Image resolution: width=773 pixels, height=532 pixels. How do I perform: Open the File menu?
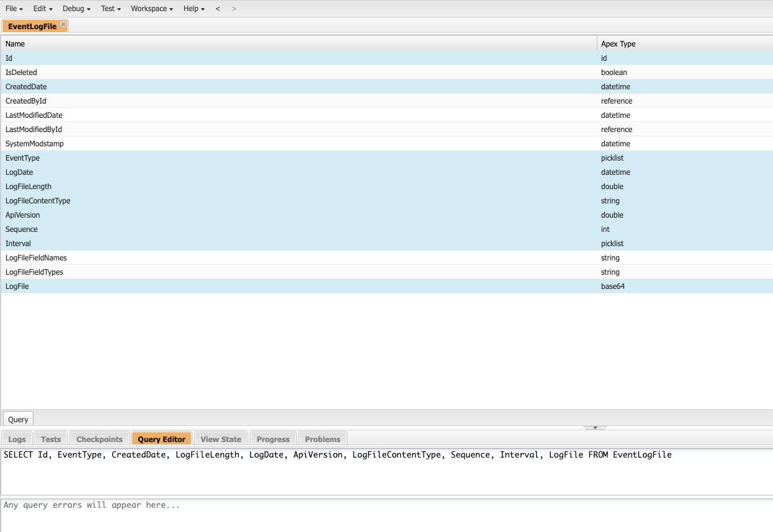click(14, 9)
